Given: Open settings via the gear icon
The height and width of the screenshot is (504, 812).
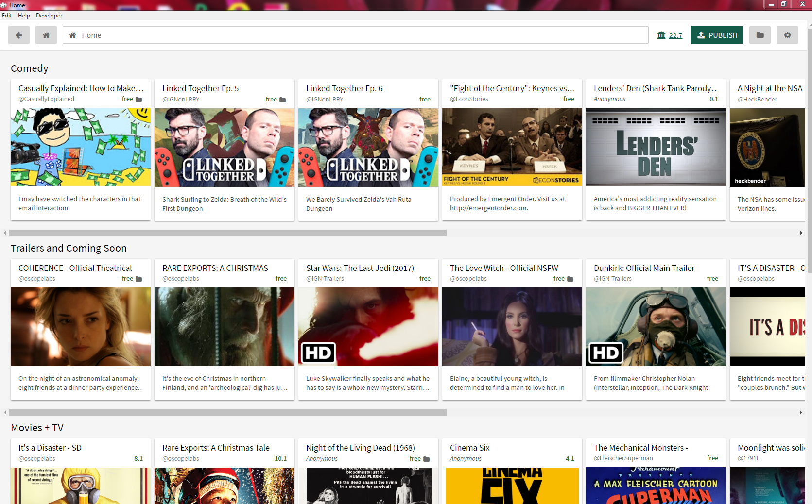Looking at the screenshot, I should 787,35.
